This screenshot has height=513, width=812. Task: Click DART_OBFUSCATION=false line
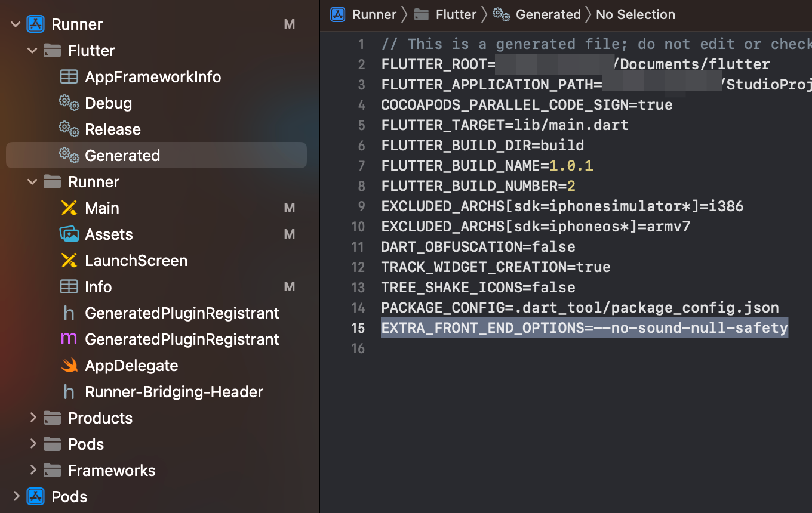478,247
